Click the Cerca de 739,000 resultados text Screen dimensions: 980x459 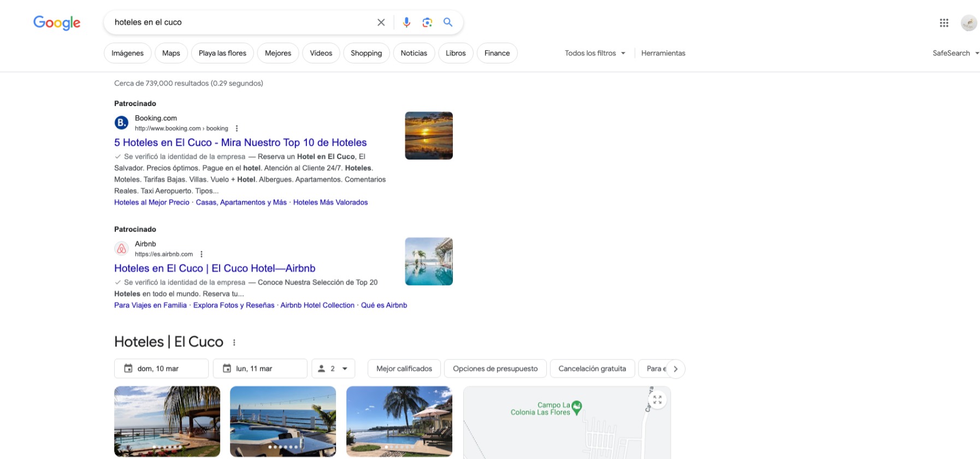(188, 84)
